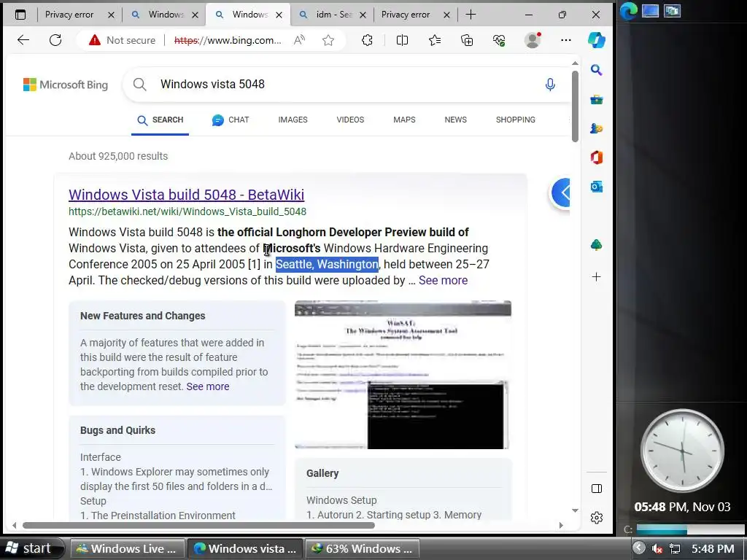The width and height of the screenshot is (747, 560).
Task: Open the Favorites list icon
Action: click(x=435, y=40)
